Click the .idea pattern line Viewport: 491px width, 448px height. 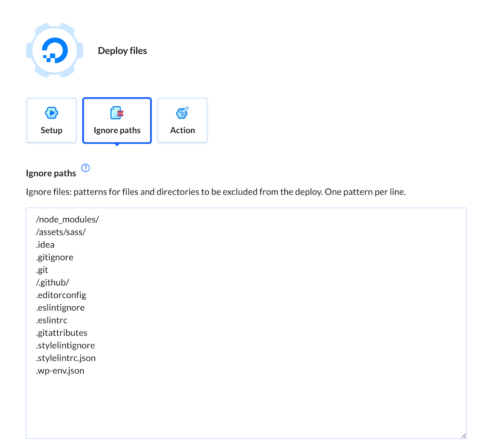pyautogui.click(x=45, y=245)
